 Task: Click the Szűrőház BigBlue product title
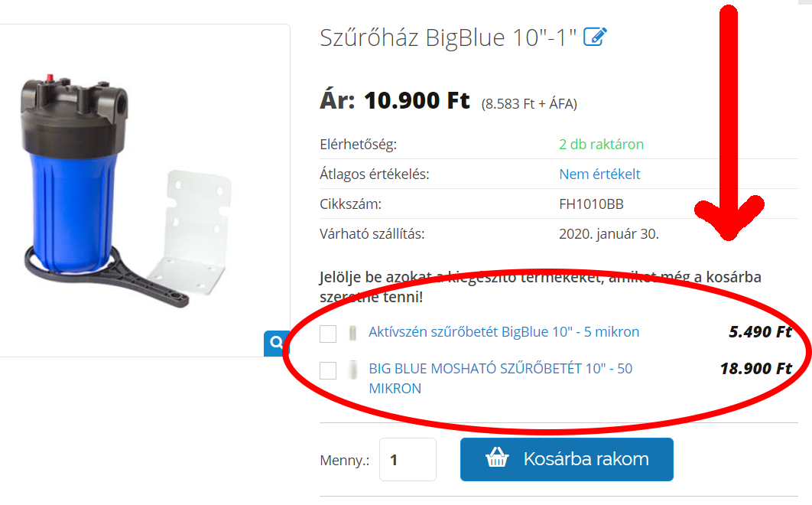(448, 37)
